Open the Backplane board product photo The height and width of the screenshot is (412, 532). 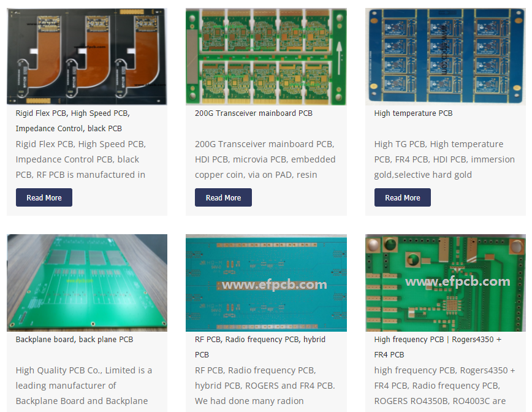tap(86, 283)
